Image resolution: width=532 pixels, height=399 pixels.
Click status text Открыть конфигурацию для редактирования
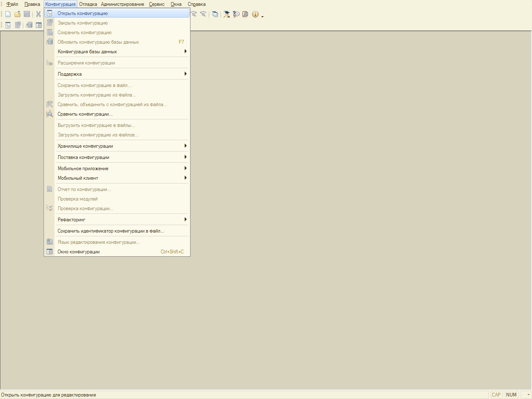coord(48,395)
